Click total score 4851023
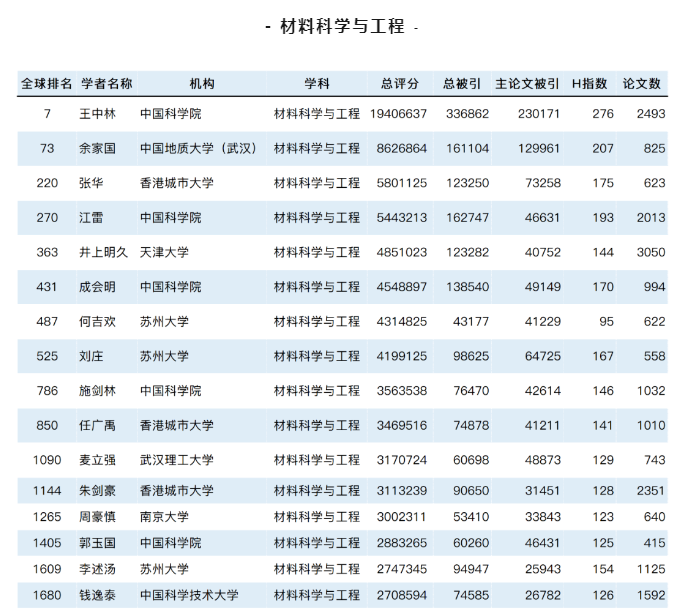Image resolution: width=682 pixels, height=612 pixels. pos(402,252)
